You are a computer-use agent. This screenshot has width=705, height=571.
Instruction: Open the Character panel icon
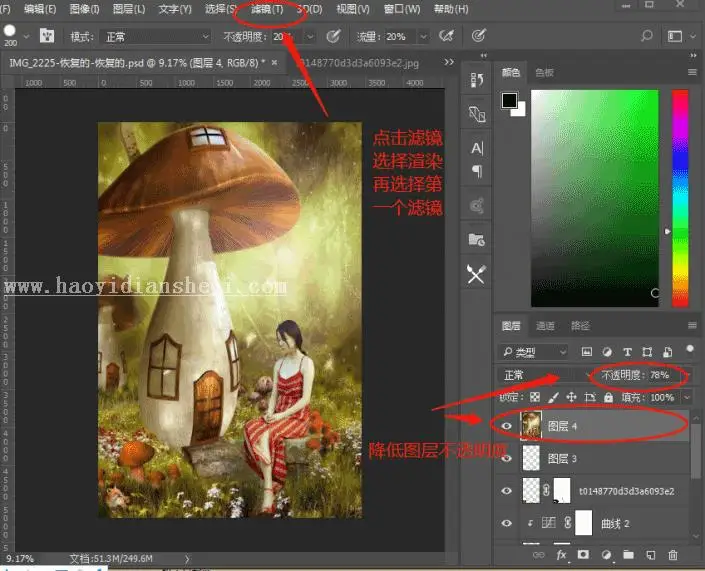point(477,148)
